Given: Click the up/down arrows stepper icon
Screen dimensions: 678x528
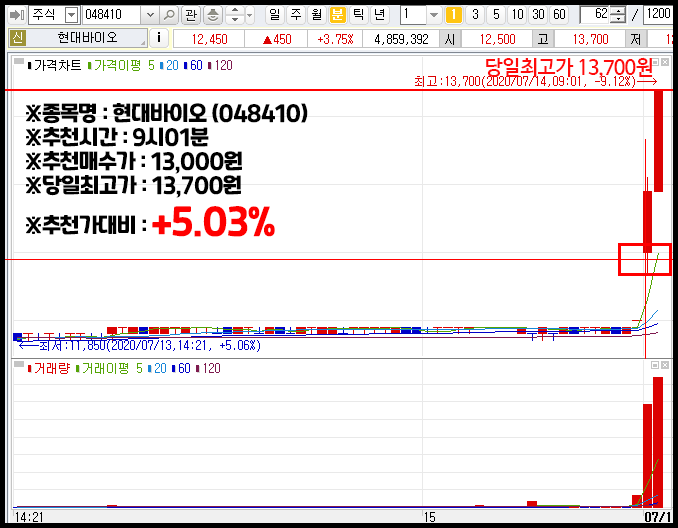Looking at the screenshot, I should (x=235, y=15).
